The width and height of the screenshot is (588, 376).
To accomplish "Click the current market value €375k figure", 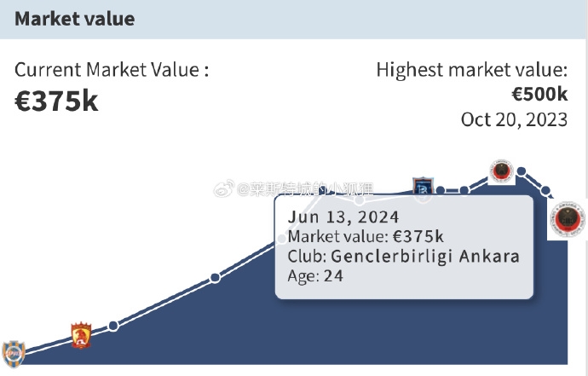I will pyautogui.click(x=56, y=101).
